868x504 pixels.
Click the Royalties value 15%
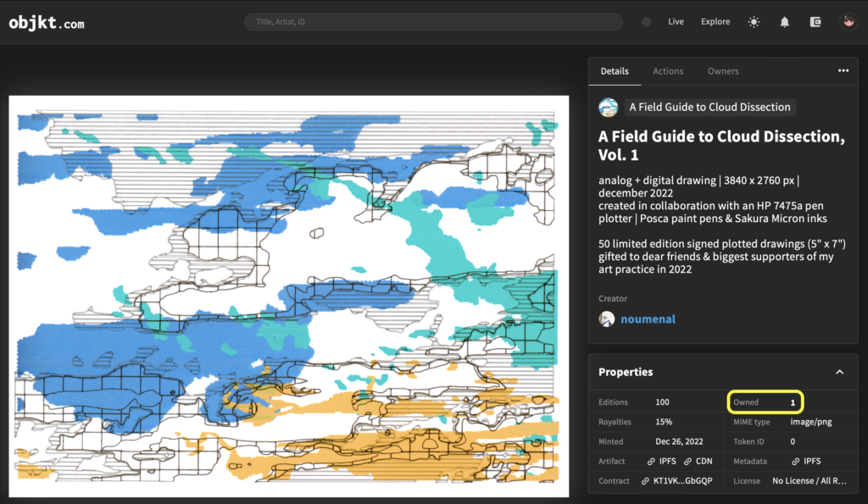[664, 422]
